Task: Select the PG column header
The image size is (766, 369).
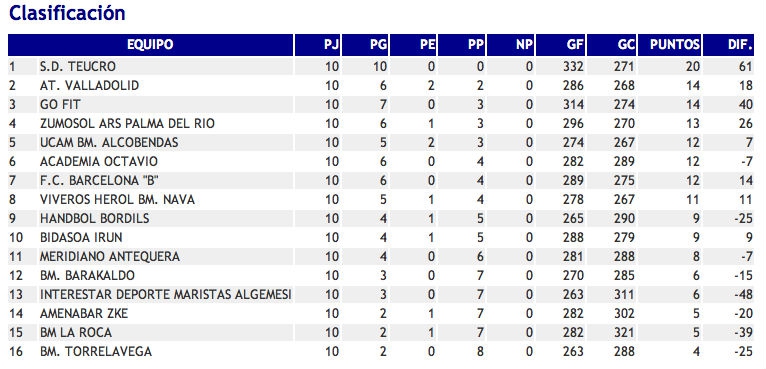Action: (365, 45)
